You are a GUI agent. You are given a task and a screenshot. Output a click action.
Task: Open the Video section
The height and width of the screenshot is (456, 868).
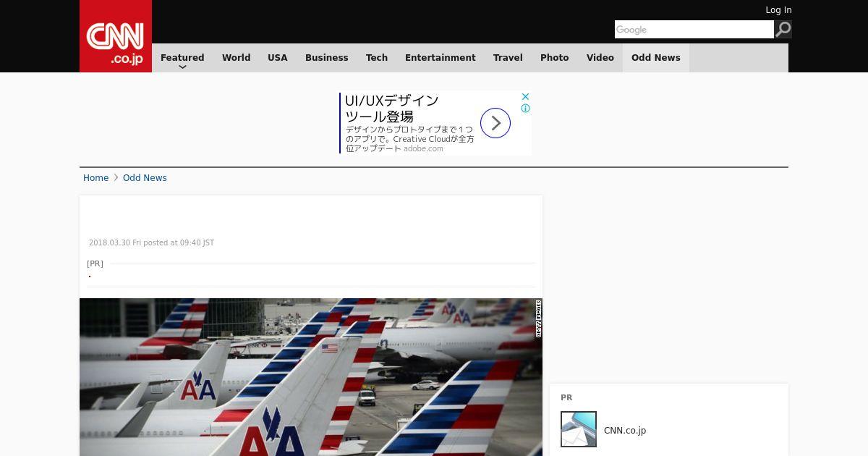click(x=600, y=58)
